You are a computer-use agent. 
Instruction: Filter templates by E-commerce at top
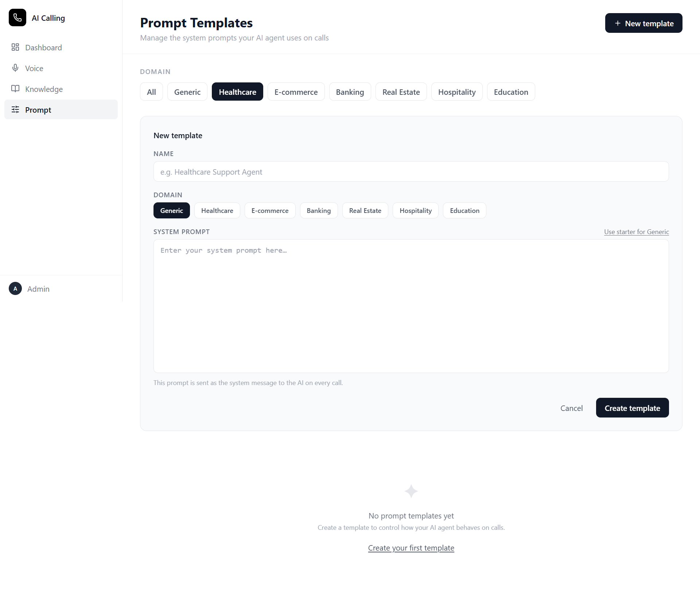pyautogui.click(x=296, y=92)
